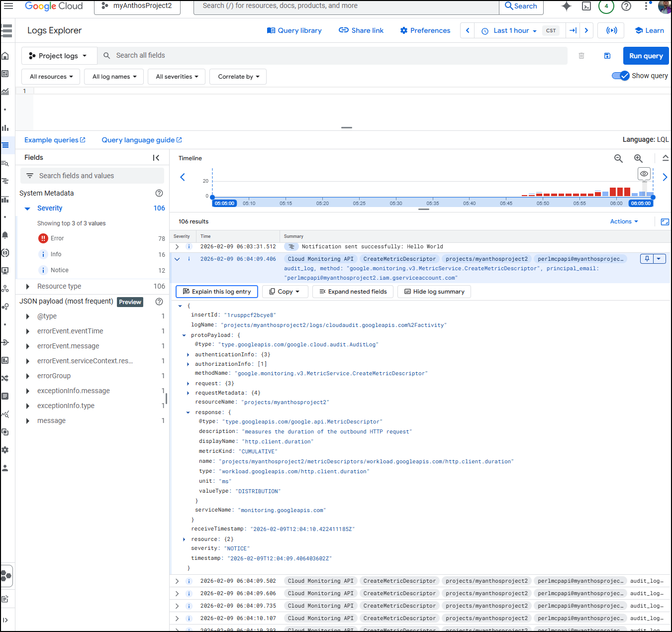Image resolution: width=672 pixels, height=632 pixels.
Task: Save the query with the save icon
Action: [607, 56]
